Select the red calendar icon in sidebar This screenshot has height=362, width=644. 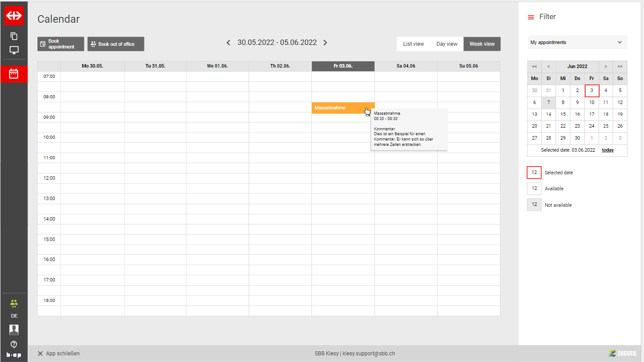click(x=14, y=74)
